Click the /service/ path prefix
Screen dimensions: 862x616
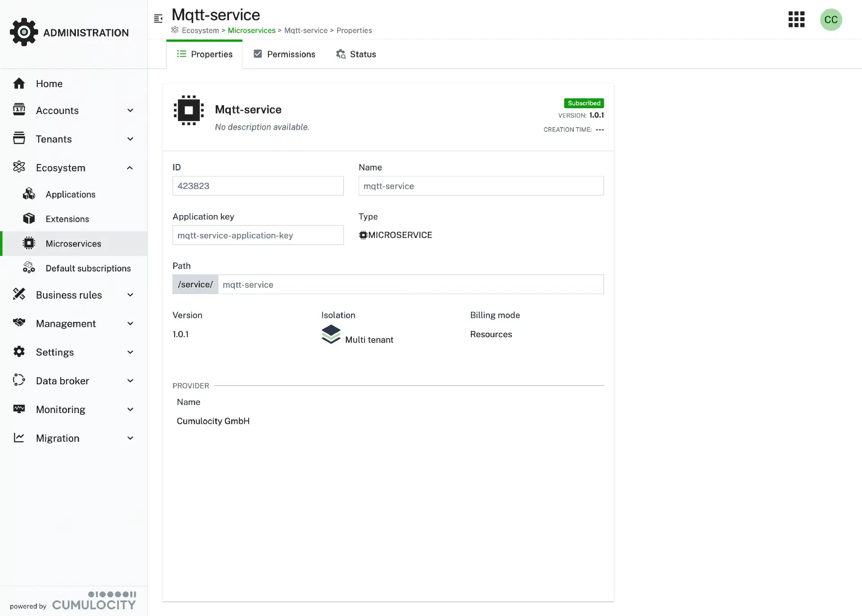195,285
